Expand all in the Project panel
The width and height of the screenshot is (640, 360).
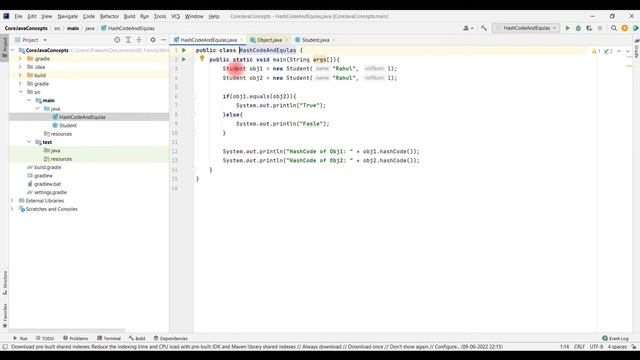[x=128, y=40]
